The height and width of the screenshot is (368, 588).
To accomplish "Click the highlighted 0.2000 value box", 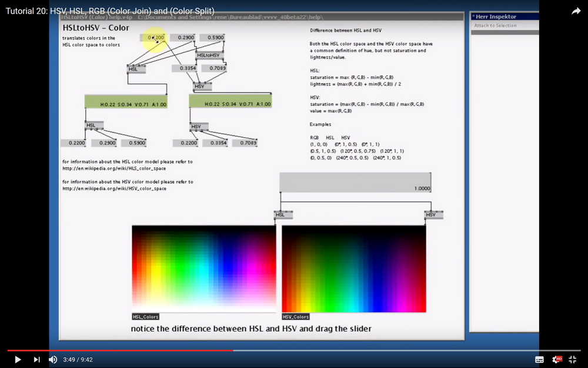I will [154, 37].
